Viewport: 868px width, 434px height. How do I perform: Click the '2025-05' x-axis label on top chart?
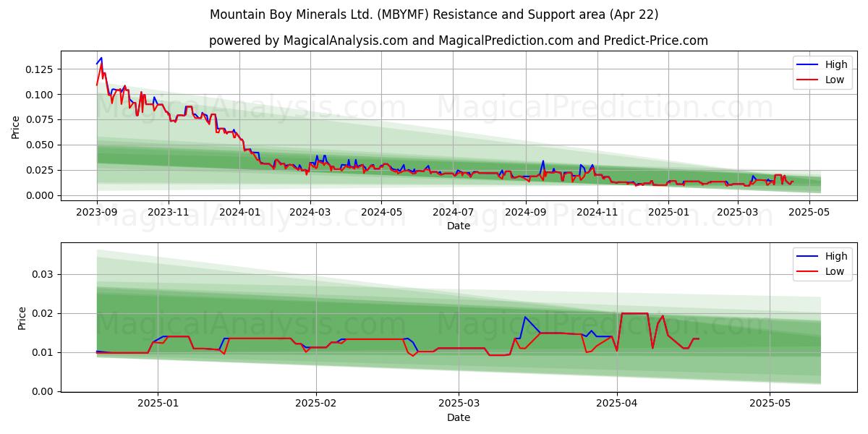pyautogui.click(x=809, y=212)
